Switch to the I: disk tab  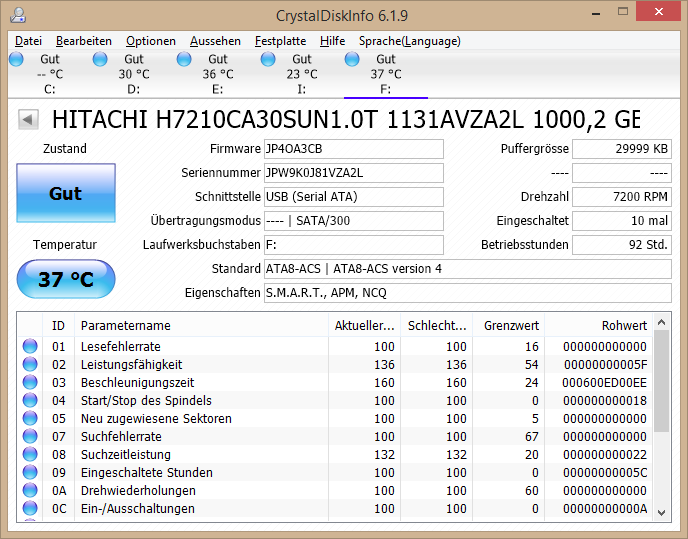coord(301,74)
